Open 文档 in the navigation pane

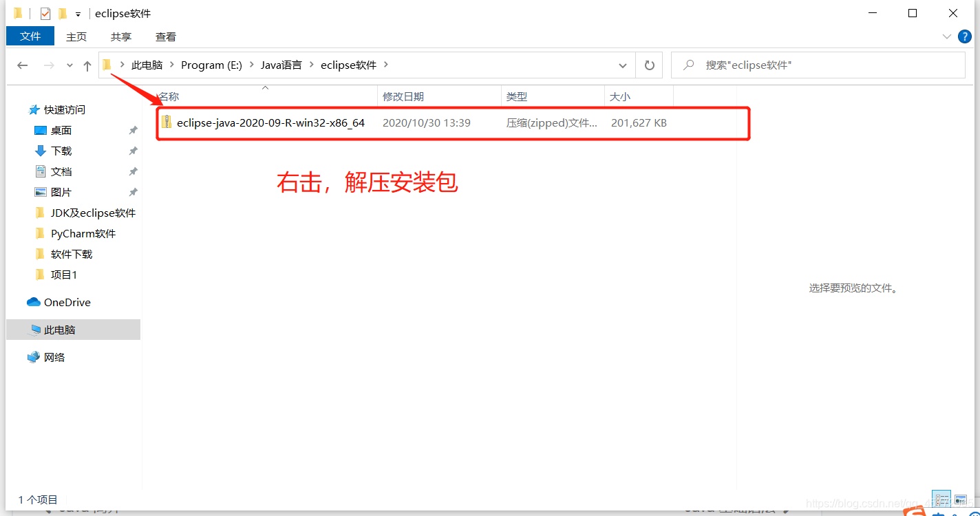pos(61,172)
